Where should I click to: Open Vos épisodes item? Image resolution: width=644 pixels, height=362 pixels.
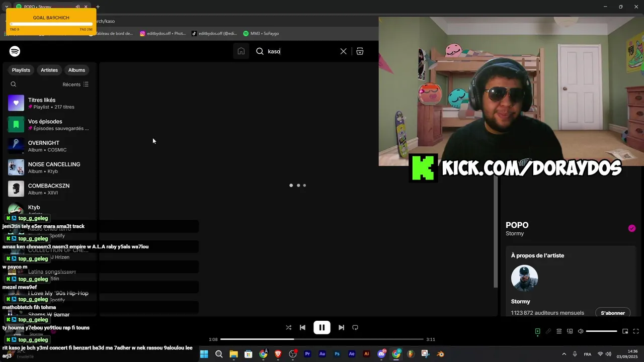50,125
